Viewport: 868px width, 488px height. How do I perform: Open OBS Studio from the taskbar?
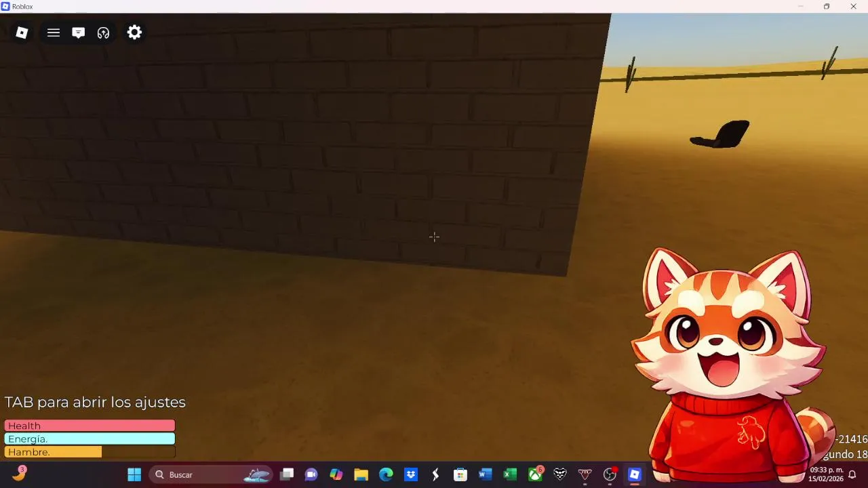610,474
